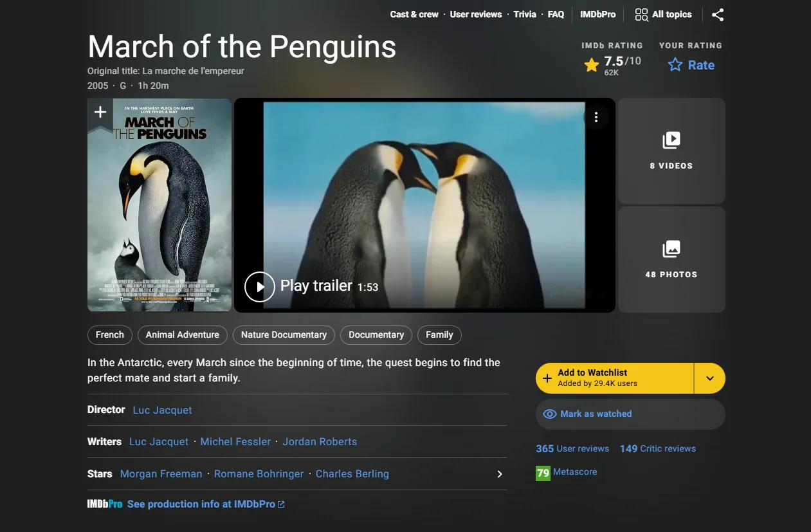Select the Nature Documentary genre chip
Viewport: 811px width, 532px height.
[x=284, y=335]
